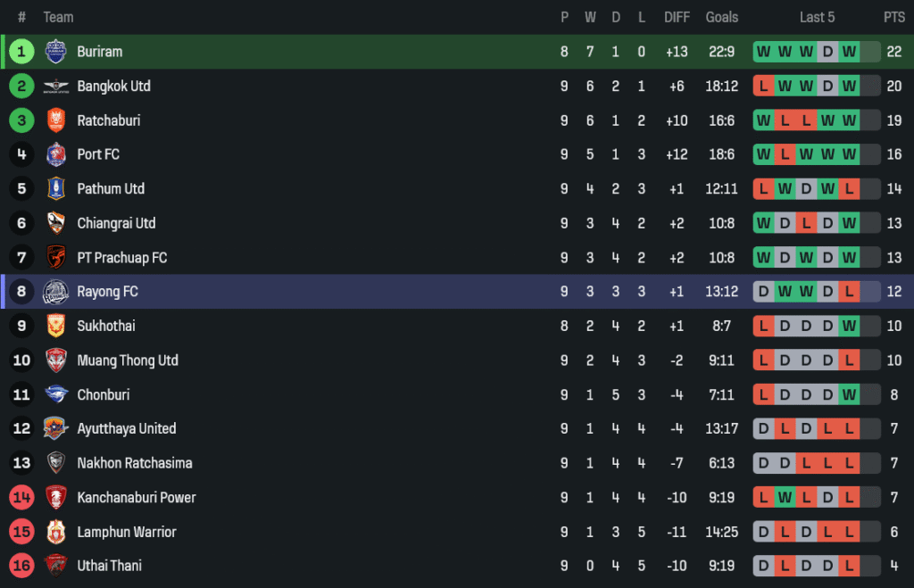Viewport: 914px width, 588px height.
Task: Click the rank 16 red position badge
Action: (21, 566)
